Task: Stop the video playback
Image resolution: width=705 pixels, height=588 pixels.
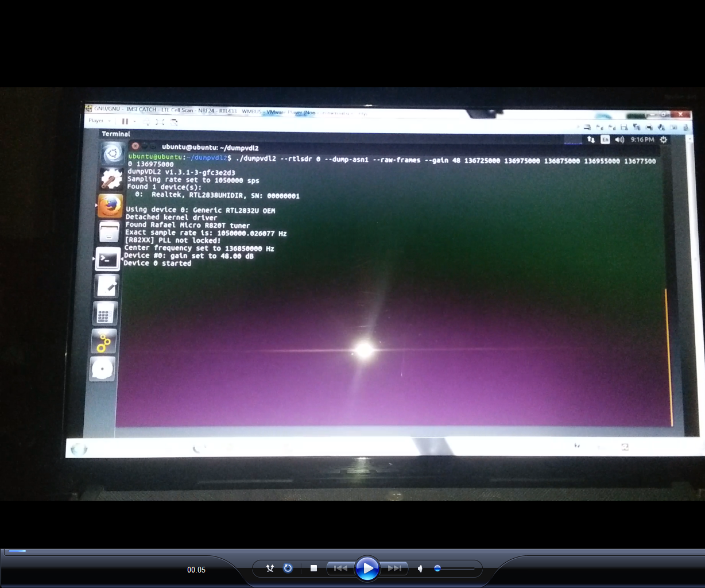Action: [313, 568]
